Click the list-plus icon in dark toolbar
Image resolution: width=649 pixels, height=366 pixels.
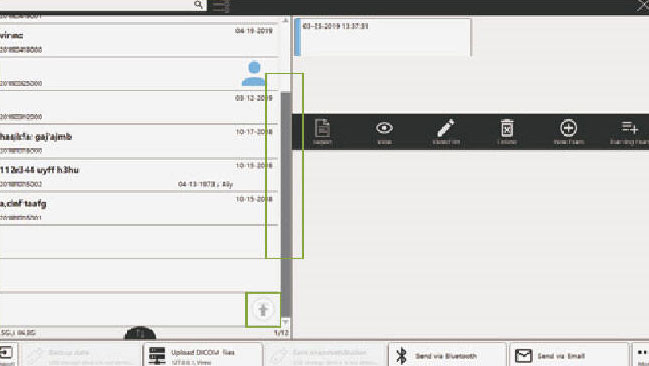click(x=630, y=128)
